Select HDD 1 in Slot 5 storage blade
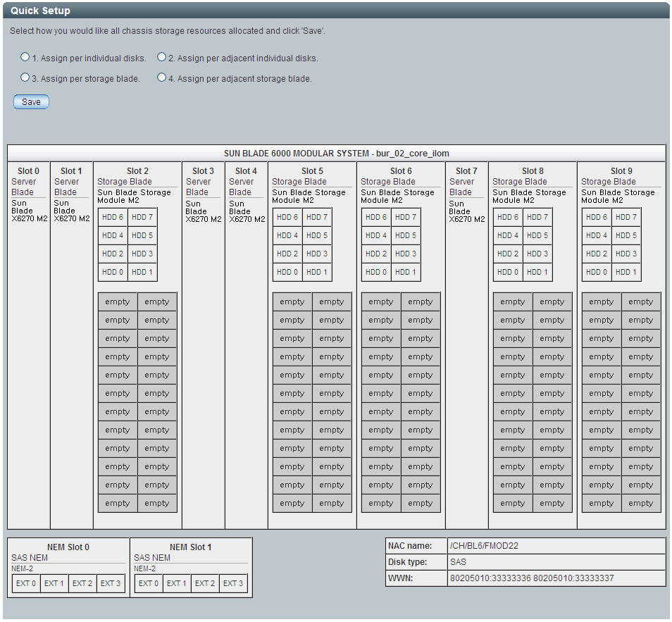This screenshot has height=622, width=672. pyautogui.click(x=317, y=272)
